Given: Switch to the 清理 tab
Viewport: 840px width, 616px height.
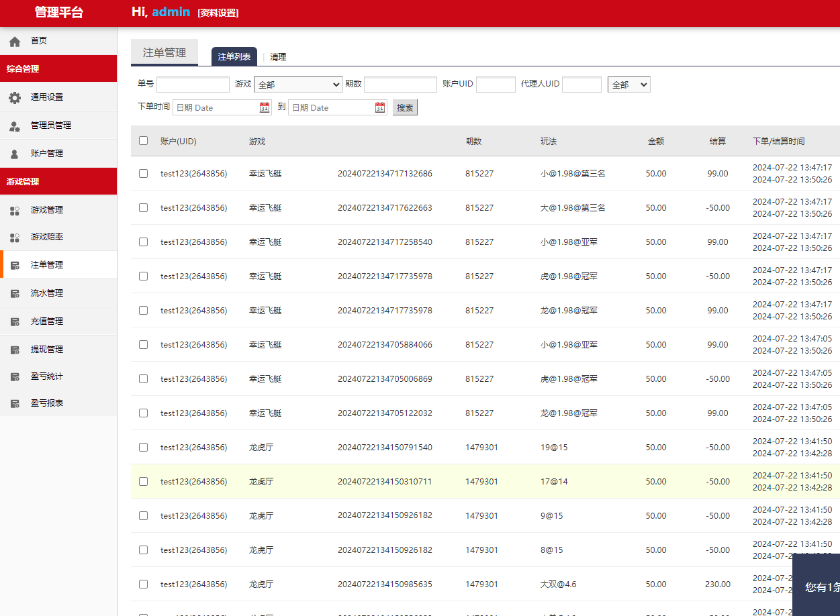Looking at the screenshot, I should point(278,57).
